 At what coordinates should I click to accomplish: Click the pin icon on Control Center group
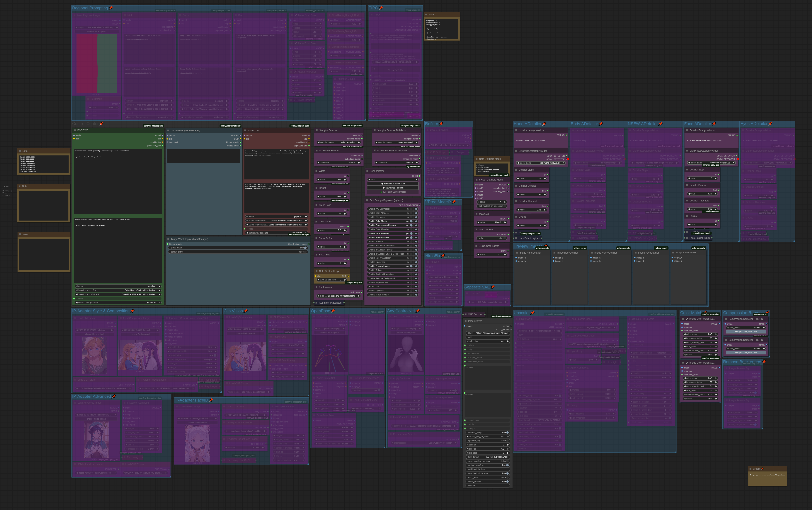101,124
